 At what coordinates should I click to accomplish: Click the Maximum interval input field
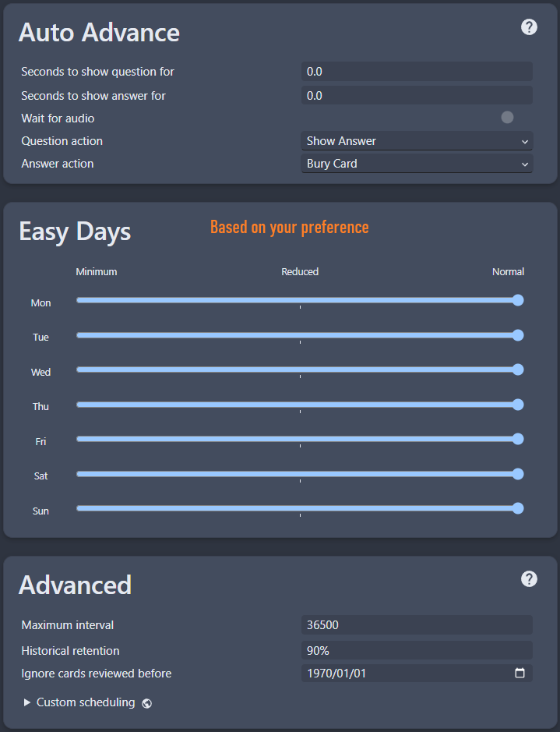[417, 625]
